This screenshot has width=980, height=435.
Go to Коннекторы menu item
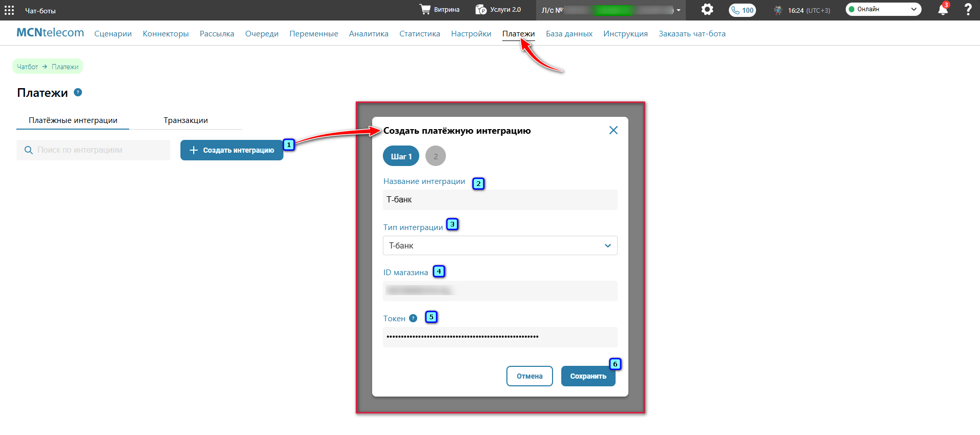[x=166, y=34]
